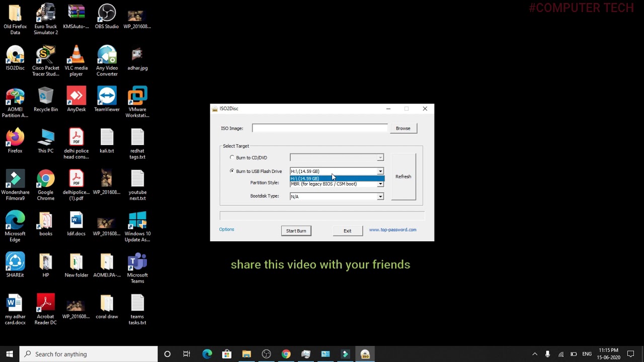
Task: Open Task View from the taskbar
Action: point(187,354)
